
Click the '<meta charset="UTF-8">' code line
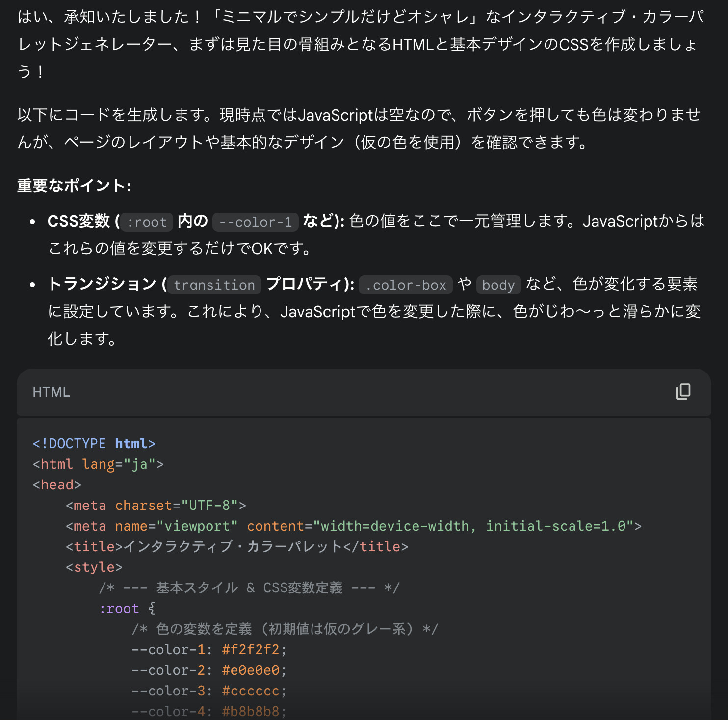coord(156,506)
